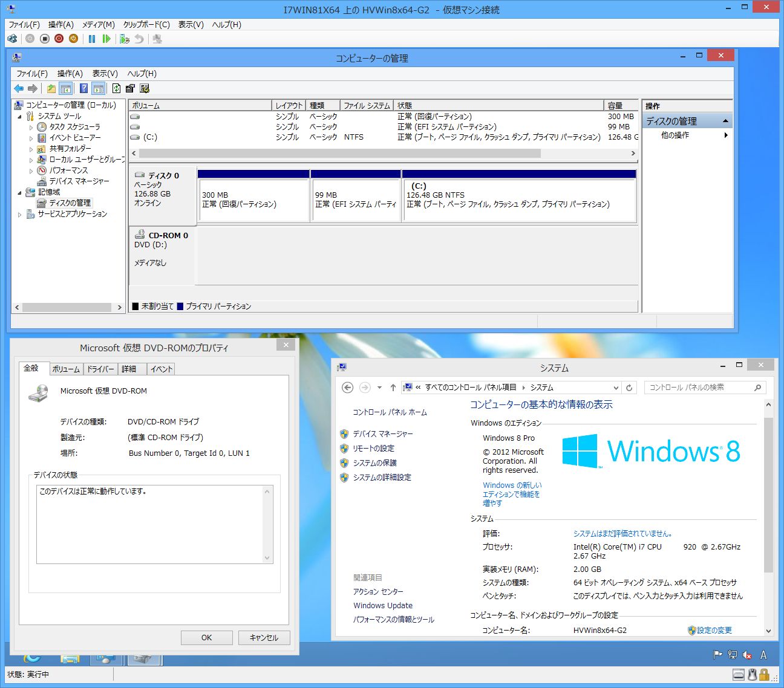This screenshot has height=688, width=784.
Task: Switch to the ボリューム tab
Action: tap(66, 369)
